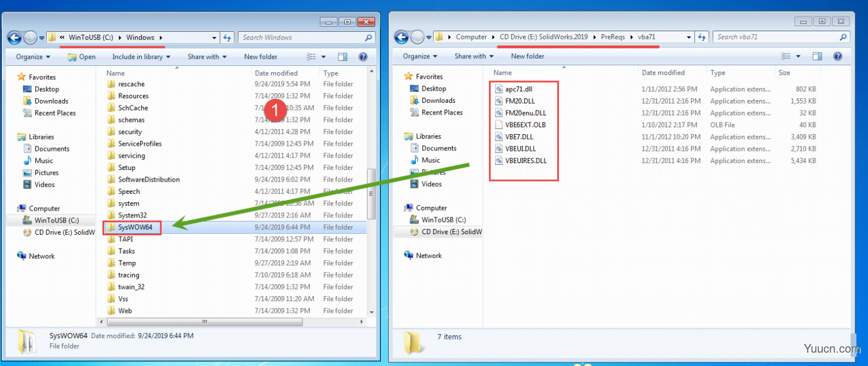The image size is (868, 366).
Task: Click New folder in Windows folder window
Action: tap(260, 57)
